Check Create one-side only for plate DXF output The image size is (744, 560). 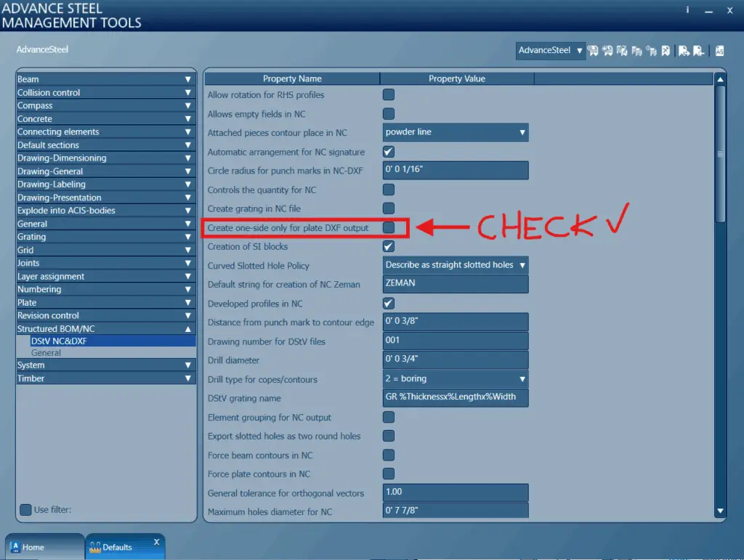pyautogui.click(x=389, y=227)
